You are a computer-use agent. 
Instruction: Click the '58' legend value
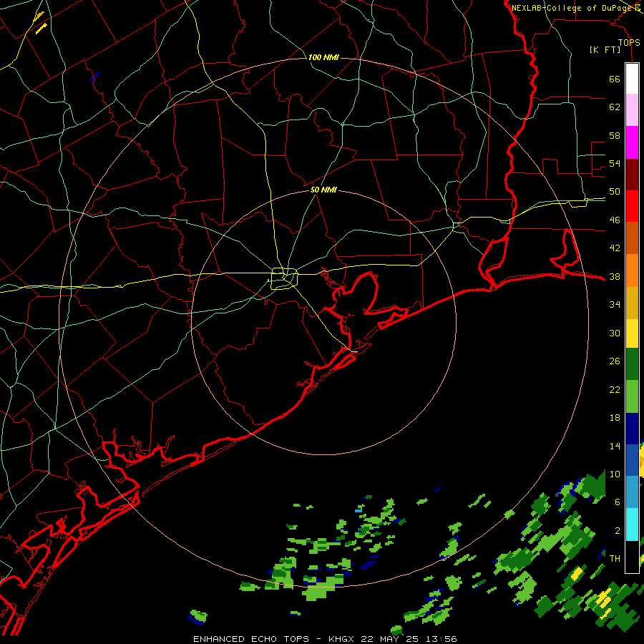[615, 135]
